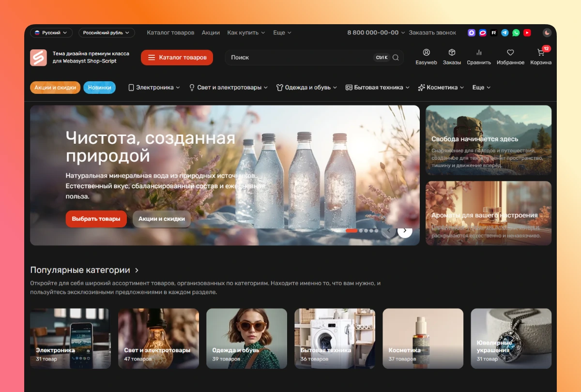Viewport: 581px width, 392px height.
Task: Open the Корзина shopping cart
Action: (541, 57)
